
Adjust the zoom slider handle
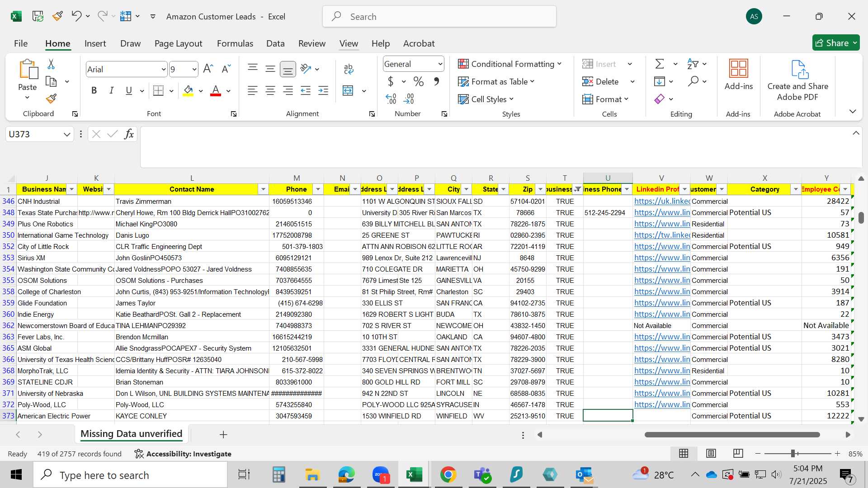[x=793, y=453]
